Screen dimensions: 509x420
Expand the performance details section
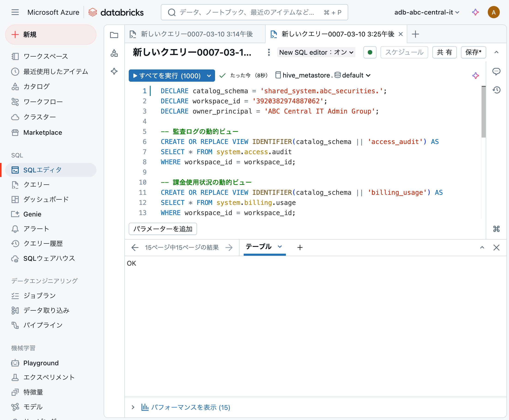click(133, 407)
